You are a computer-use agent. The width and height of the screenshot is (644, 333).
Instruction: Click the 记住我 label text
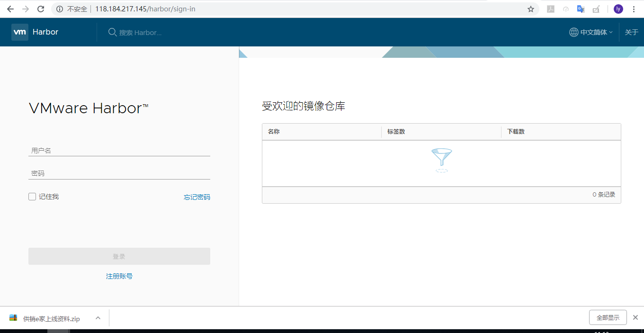pos(49,197)
